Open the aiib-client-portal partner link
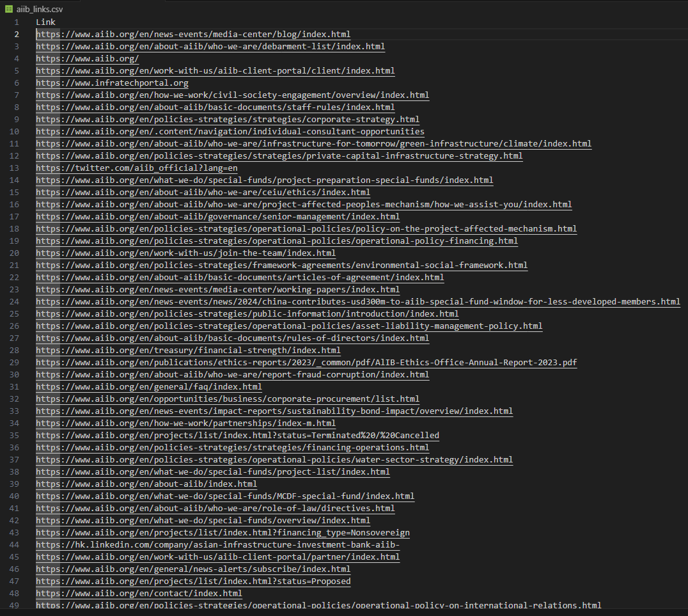Screen dimensions: 688x616 point(217,557)
